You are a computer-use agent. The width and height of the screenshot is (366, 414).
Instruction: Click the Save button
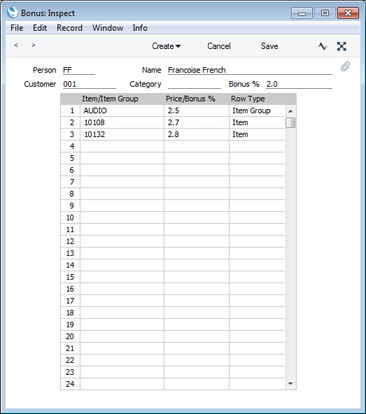[x=269, y=46]
